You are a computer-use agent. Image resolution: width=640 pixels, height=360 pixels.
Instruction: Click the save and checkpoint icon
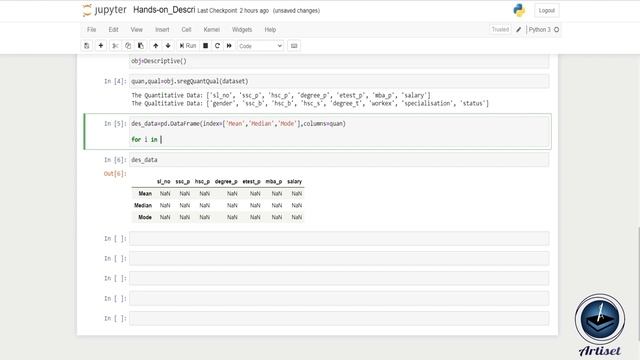(87, 46)
